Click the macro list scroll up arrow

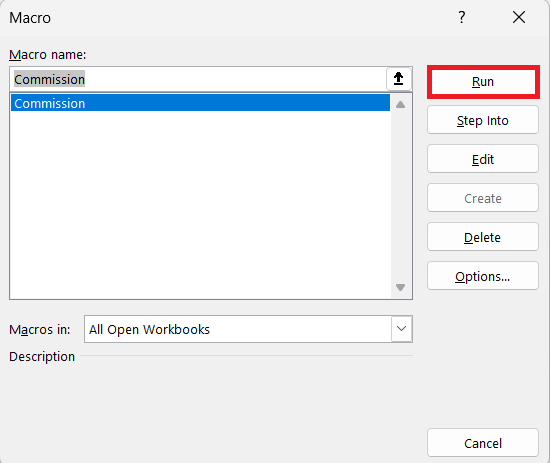(x=401, y=105)
